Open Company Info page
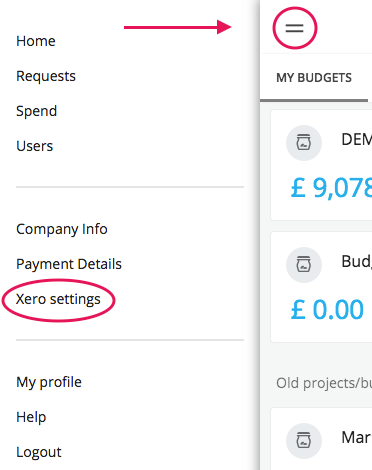 click(62, 229)
